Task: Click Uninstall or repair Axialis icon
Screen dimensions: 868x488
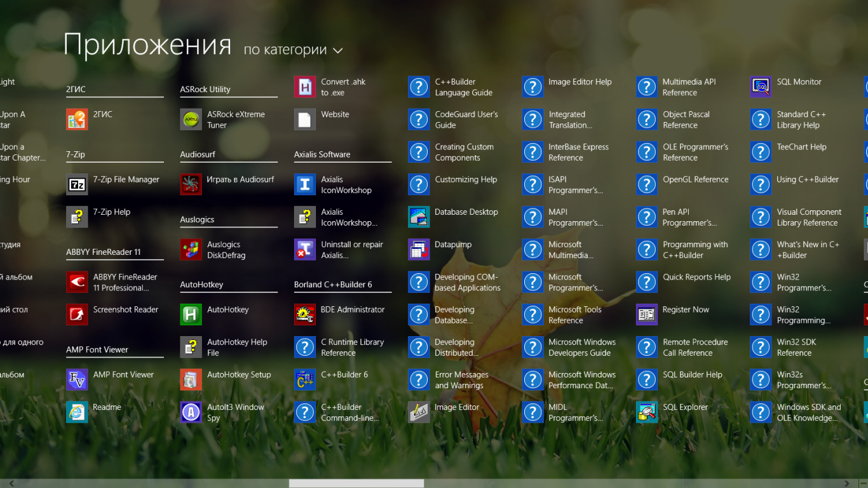Action: [305, 250]
